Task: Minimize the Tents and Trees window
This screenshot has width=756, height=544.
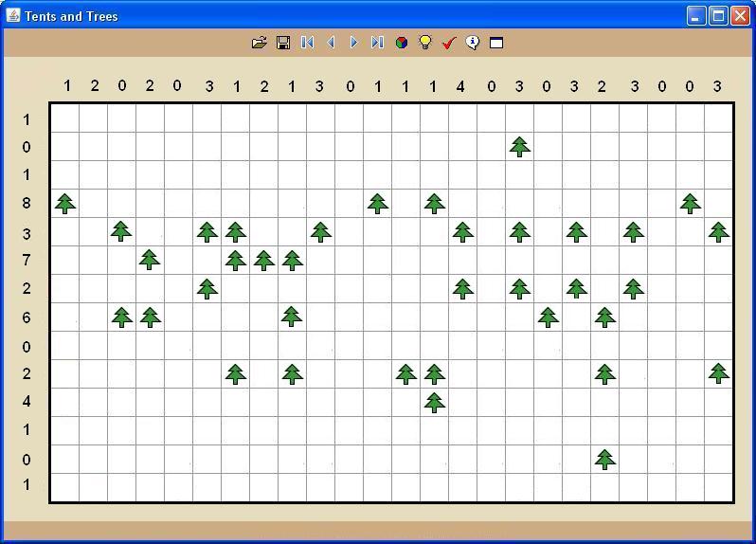Action: coord(696,15)
